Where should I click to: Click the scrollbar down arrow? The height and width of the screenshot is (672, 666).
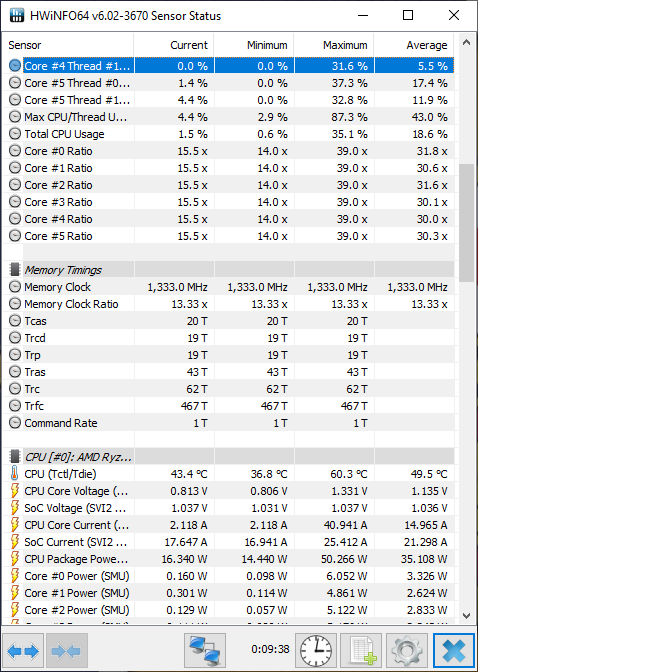[466, 615]
